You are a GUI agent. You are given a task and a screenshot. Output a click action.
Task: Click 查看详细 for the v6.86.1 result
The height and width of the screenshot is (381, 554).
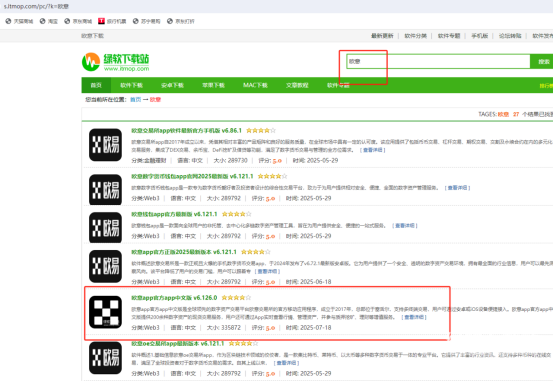pyautogui.click(x=372, y=150)
